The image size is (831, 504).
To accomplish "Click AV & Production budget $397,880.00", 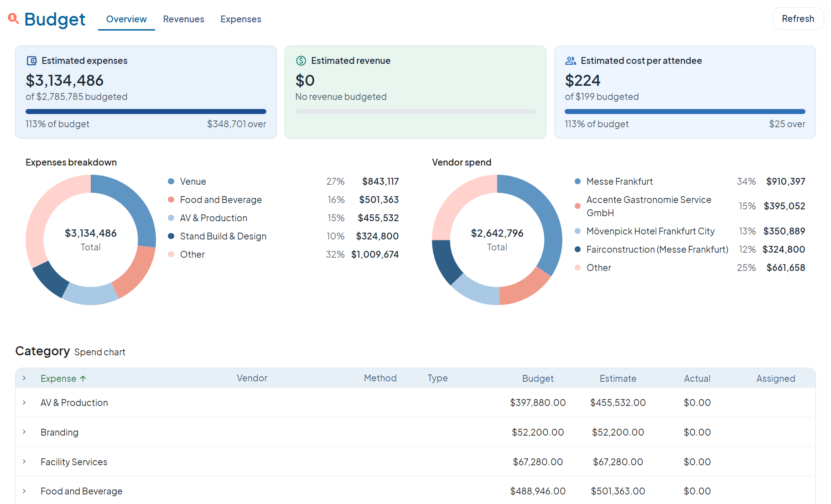I will (x=538, y=403).
